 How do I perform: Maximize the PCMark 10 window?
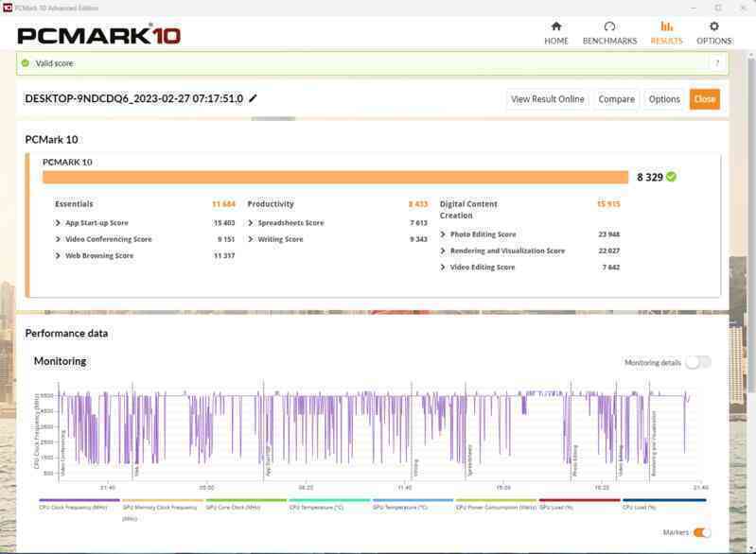click(x=718, y=8)
